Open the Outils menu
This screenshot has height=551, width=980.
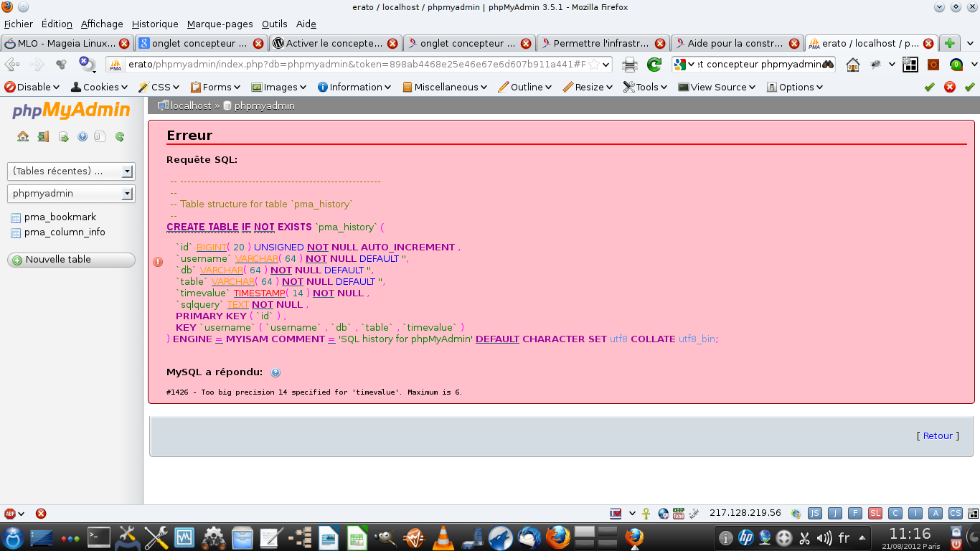pos(275,24)
